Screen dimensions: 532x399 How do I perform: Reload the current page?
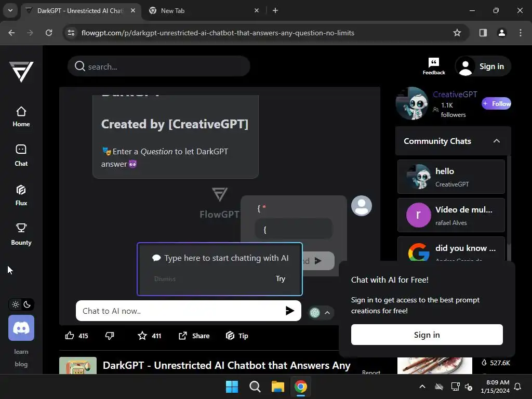tap(49, 33)
